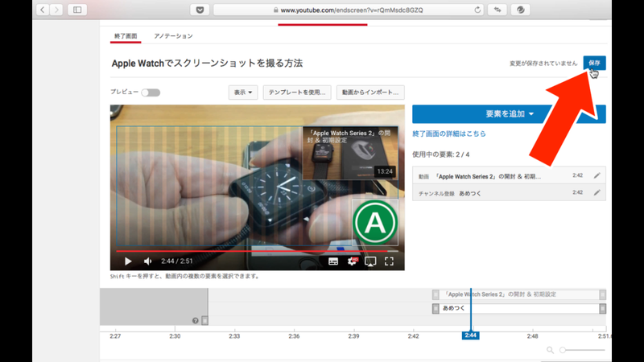The image size is (644, 362).
Task: Open the Pocket extension icon
Action: pyautogui.click(x=200, y=10)
